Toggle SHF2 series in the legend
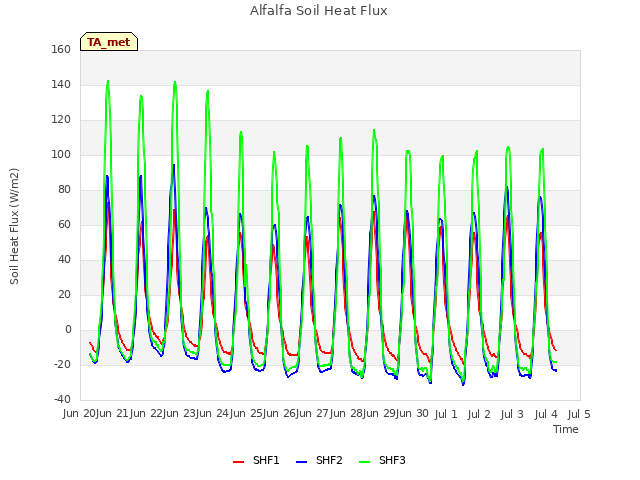Screen dimensions: 640x480 click(319, 460)
